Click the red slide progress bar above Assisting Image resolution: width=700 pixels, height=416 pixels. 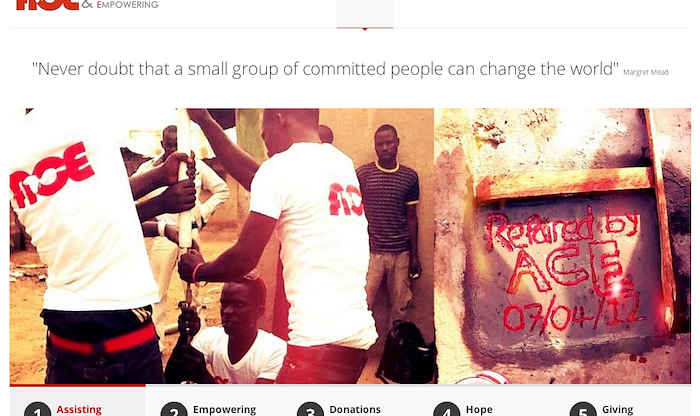(x=78, y=385)
